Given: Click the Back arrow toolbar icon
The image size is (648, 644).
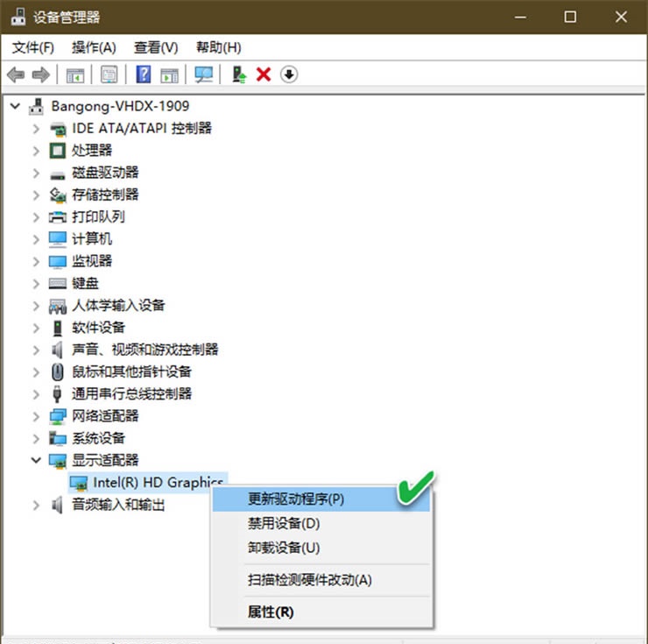Looking at the screenshot, I should (x=16, y=74).
